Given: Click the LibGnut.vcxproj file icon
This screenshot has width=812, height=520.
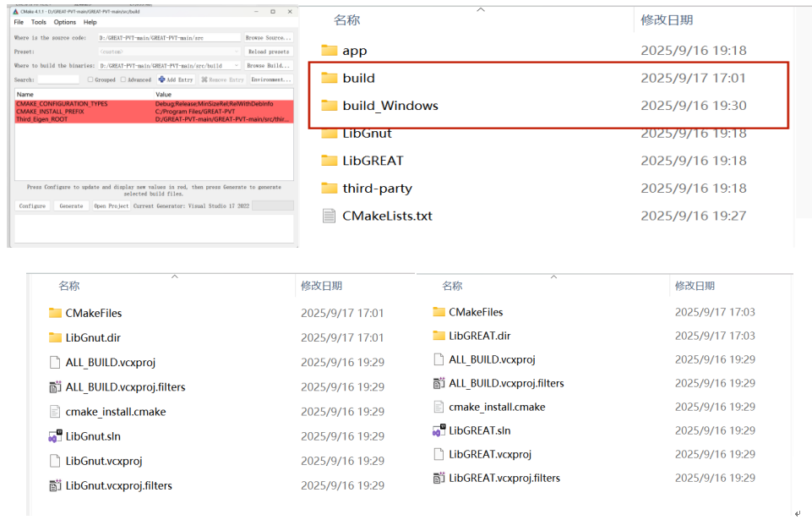Looking at the screenshot, I should coord(55,461).
